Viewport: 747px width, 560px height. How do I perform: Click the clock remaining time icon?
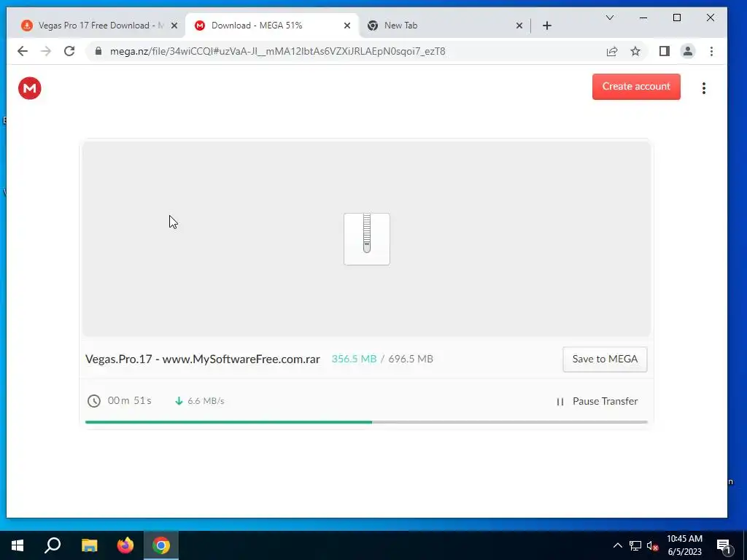click(x=94, y=401)
